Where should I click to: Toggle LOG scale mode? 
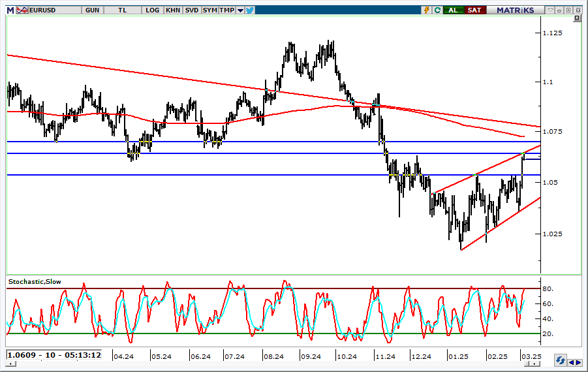point(153,10)
